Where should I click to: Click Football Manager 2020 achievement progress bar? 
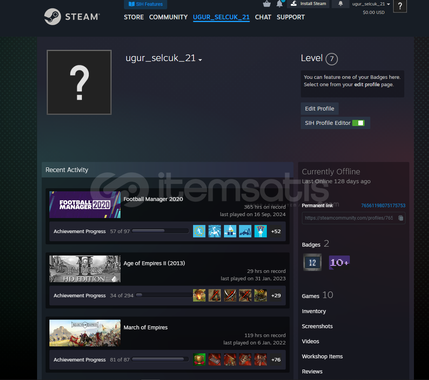(160, 231)
